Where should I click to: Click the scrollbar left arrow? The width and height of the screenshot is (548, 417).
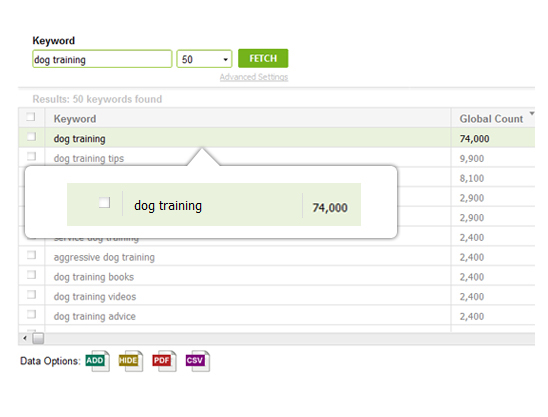(25, 338)
